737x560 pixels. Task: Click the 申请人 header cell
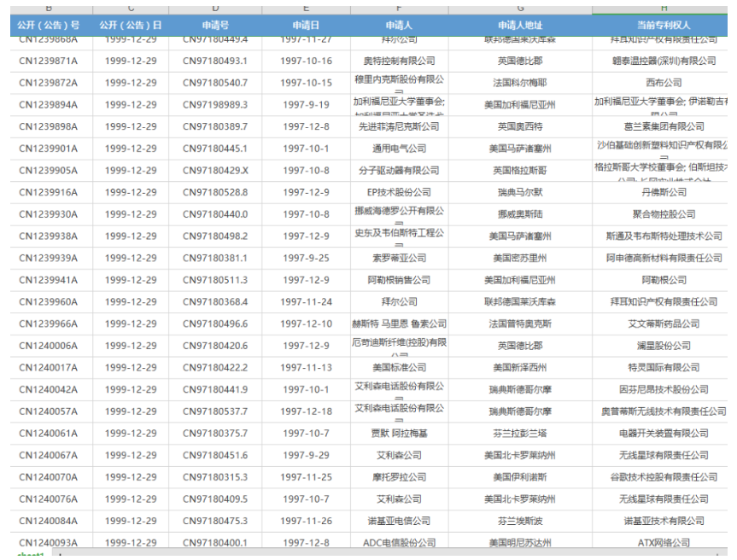click(399, 26)
